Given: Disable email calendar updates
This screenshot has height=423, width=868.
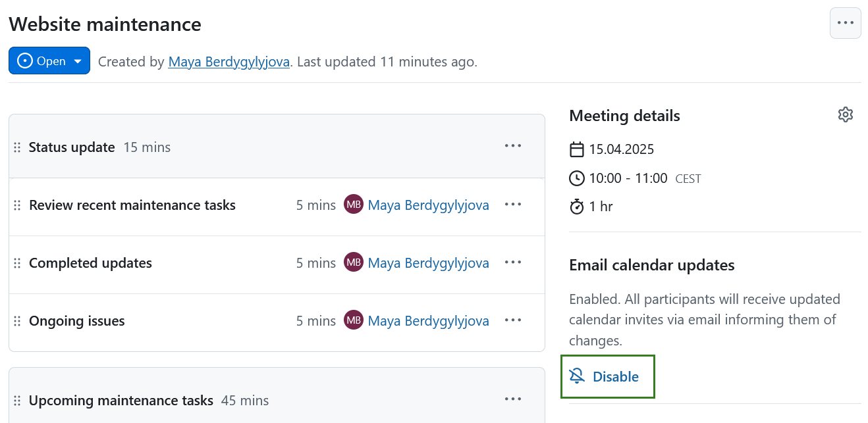Looking at the screenshot, I should coord(606,376).
